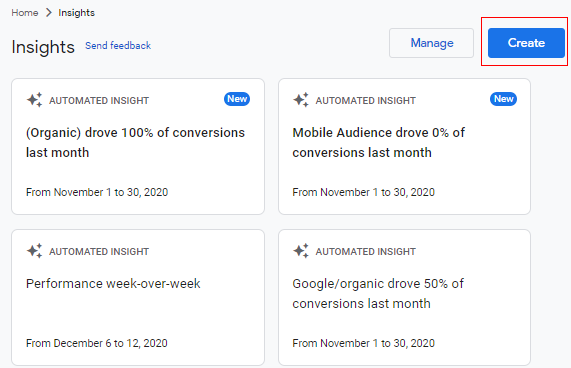Click New badge on Mobile Audience card
Screen dimensions: 571x368
click(504, 99)
